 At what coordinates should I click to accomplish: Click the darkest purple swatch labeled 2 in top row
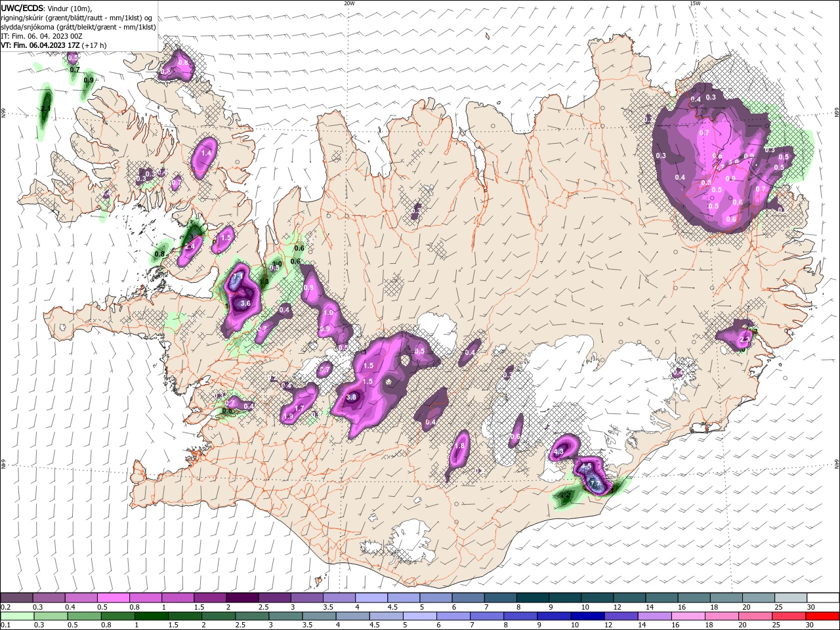click(x=241, y=598)
